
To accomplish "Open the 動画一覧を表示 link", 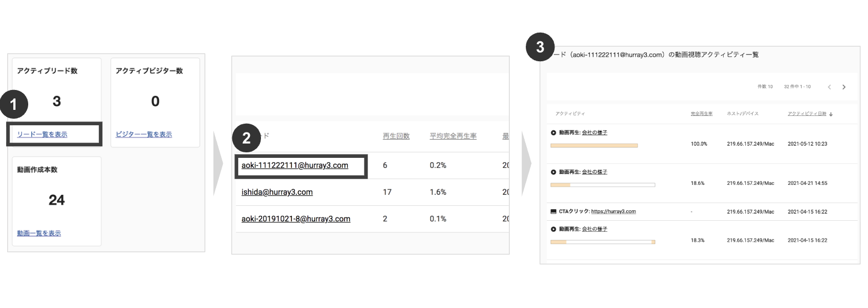I will (x=39, y=233).
